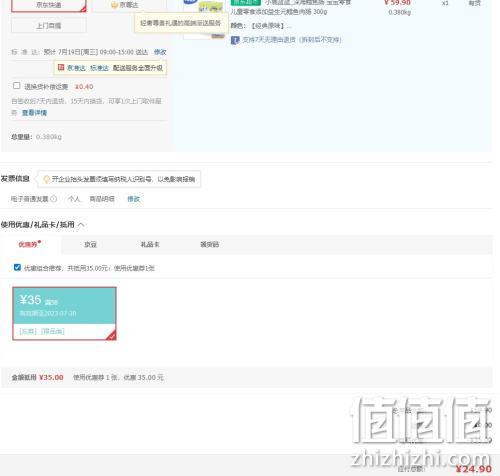The height and width of the screenshot is (476, 500).
Task: Switch to the 京豆 tab
Action: (x=90, y=245)
